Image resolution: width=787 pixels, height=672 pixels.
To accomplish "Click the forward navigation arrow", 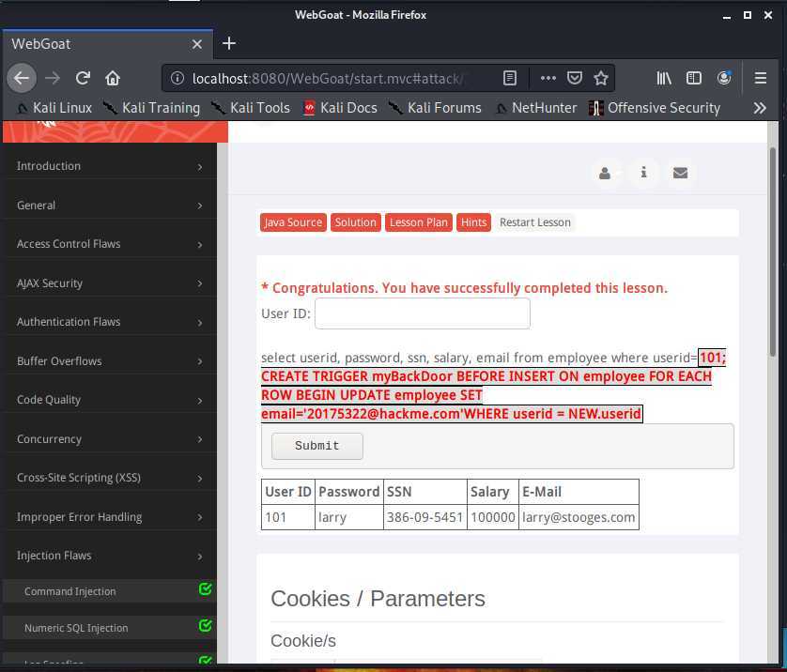I will pos(53,78).
